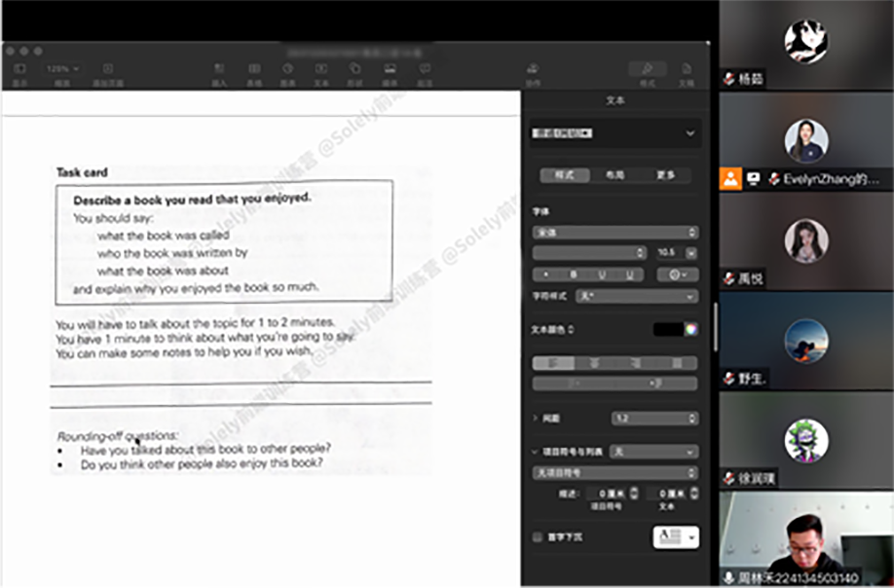Select 野生's participant video tile
This screenshot has width=894, height=588.
[806, 341]
